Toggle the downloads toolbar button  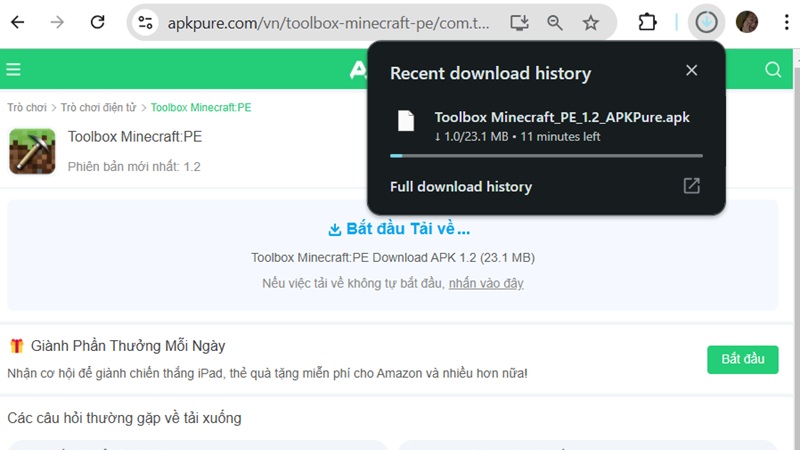coord(706,22)
